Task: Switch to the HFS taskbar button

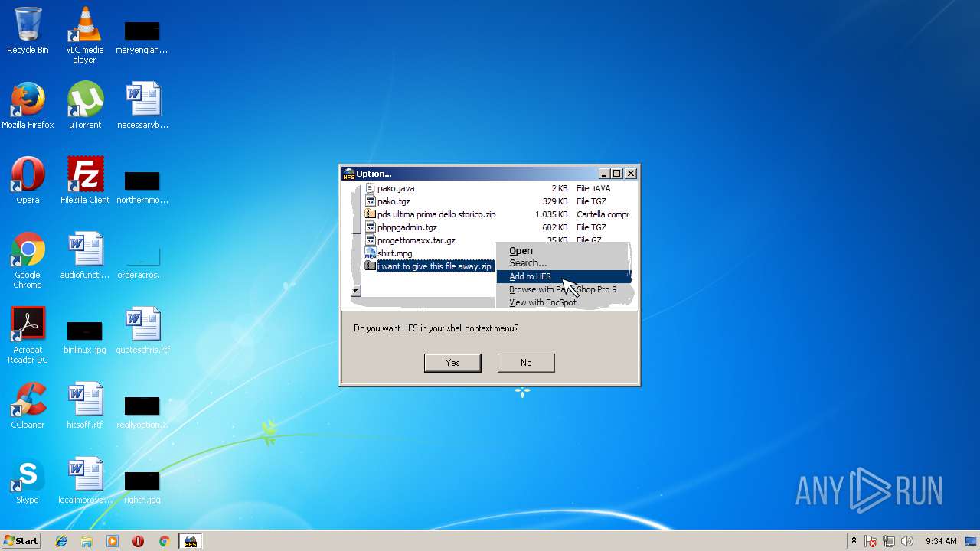Action: tap(190, 541)
